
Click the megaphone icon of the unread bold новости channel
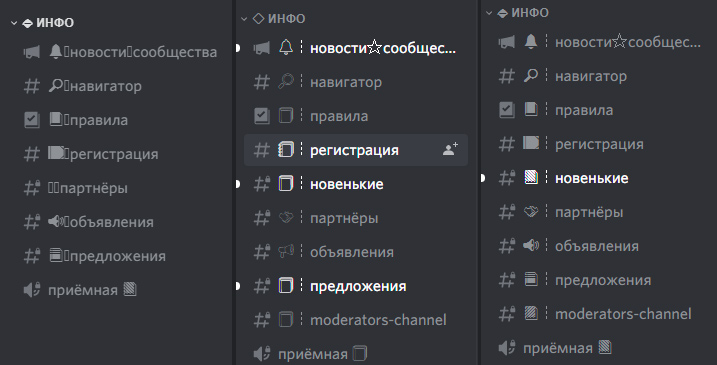point(262,48)
